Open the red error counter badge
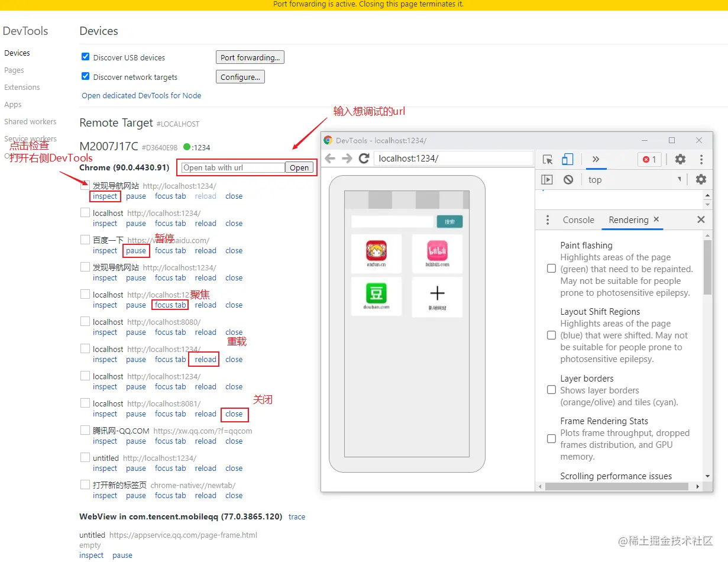 [x=649, y=159]
